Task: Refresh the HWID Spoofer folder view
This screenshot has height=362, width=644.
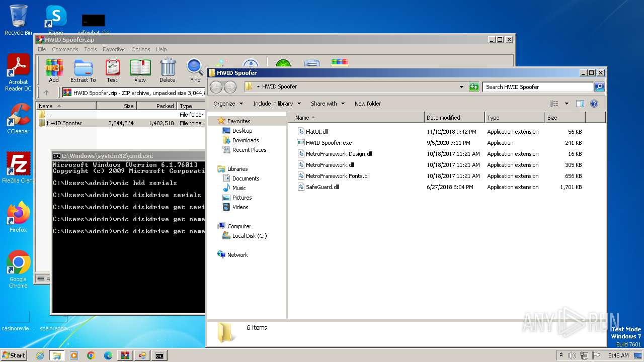Action: click(474, 87)
